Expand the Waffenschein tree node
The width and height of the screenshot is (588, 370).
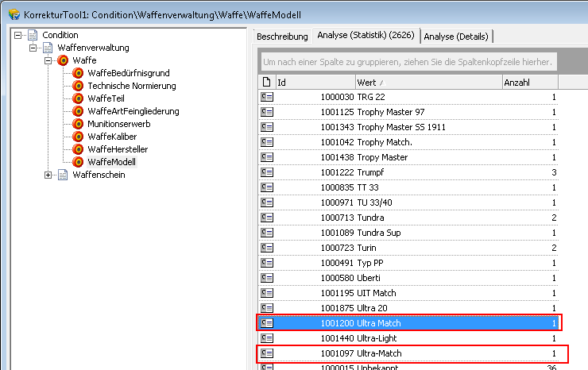(x=48, y=175)
